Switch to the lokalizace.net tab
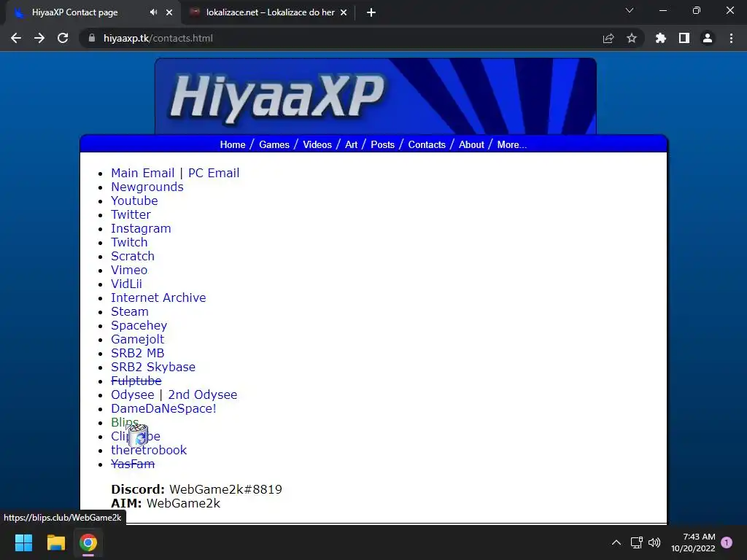This screenshot has height=560, width=747. tap(268, 12)
